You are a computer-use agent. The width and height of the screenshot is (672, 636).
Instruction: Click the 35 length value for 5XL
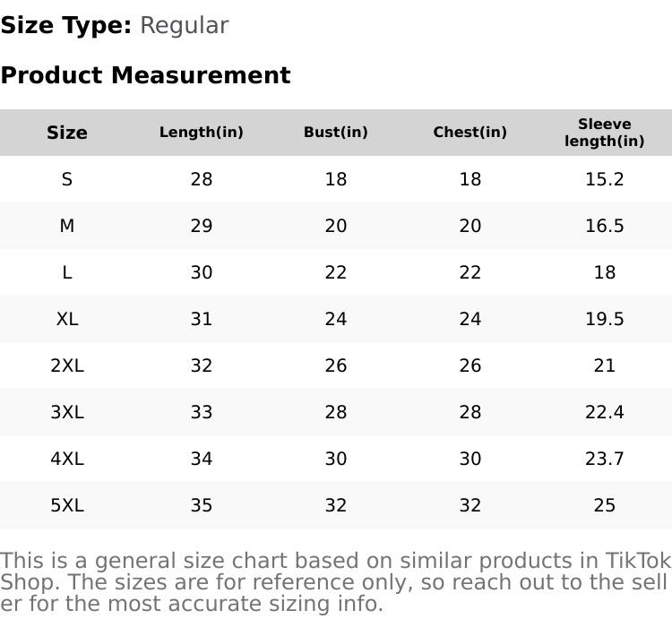click(x=202, y=505)
